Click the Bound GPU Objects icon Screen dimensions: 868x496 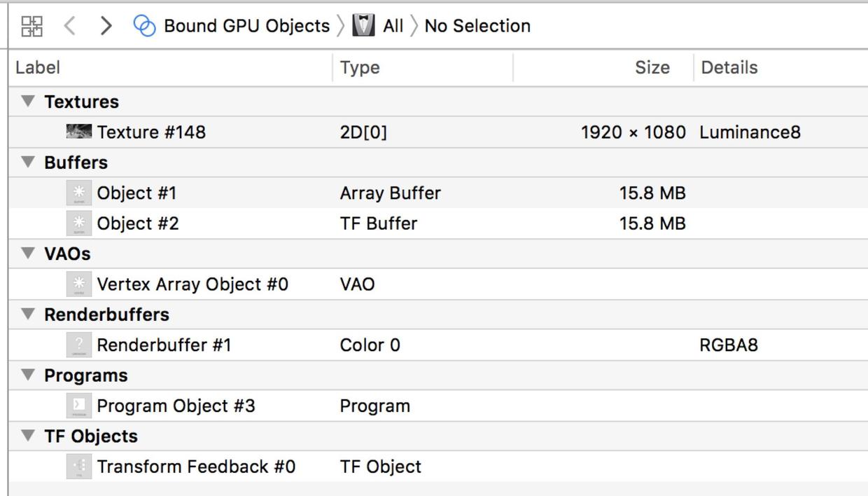(x=144, y=26)
